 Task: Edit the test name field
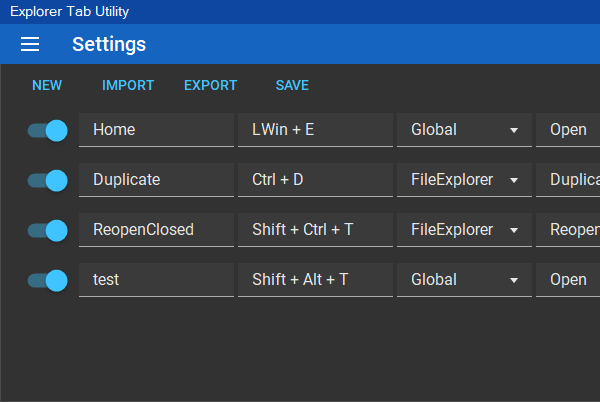point(156,280)
